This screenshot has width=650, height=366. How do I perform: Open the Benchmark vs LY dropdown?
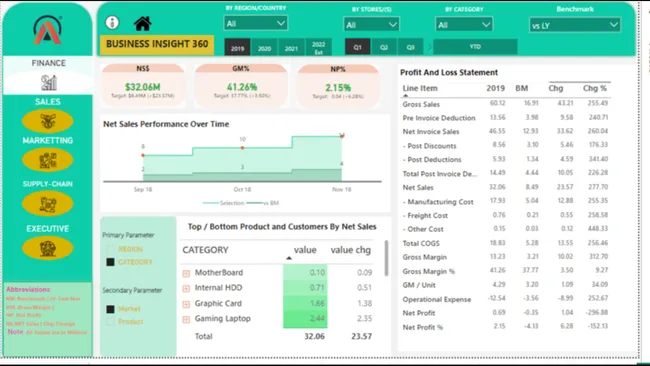(x=575, y=25)
